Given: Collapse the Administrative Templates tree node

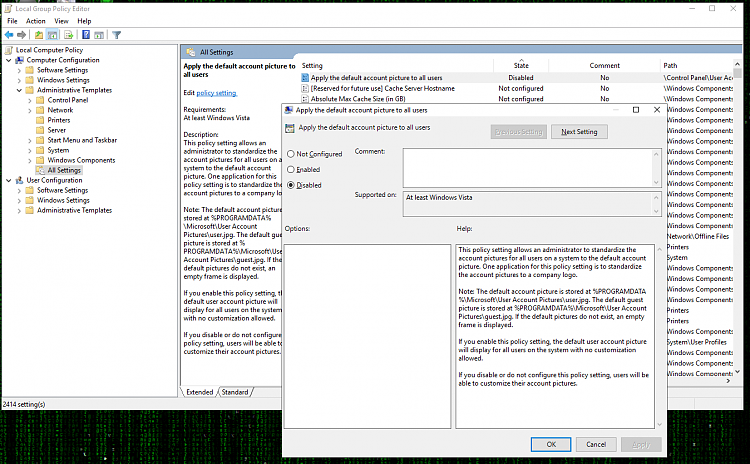Looking at the screenshot, I should tap(19, 90).
